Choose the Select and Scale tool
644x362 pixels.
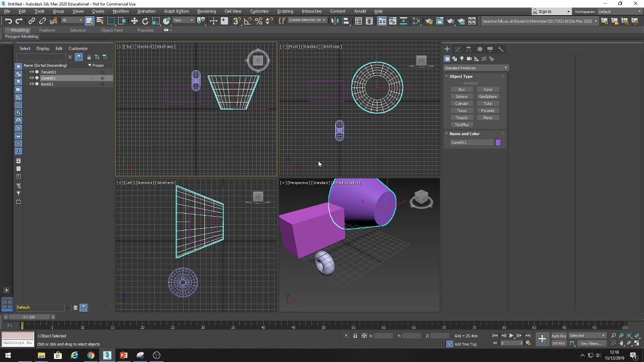(156, 21)
